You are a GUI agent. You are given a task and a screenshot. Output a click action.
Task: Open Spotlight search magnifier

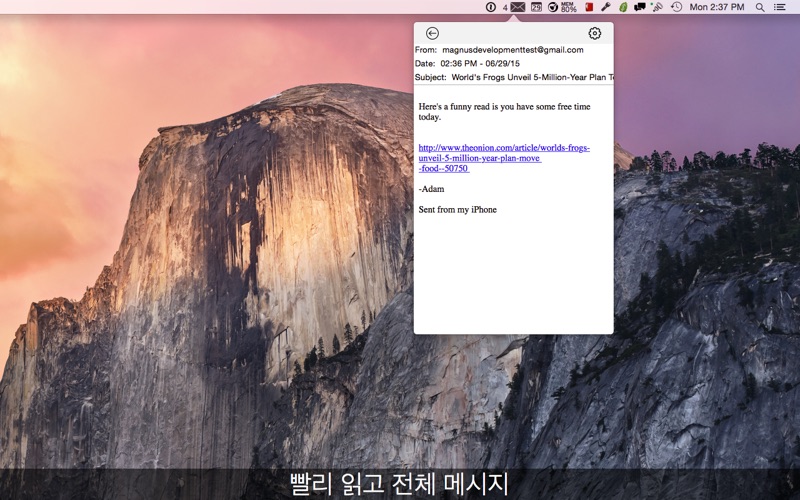(x=760, y=7)
